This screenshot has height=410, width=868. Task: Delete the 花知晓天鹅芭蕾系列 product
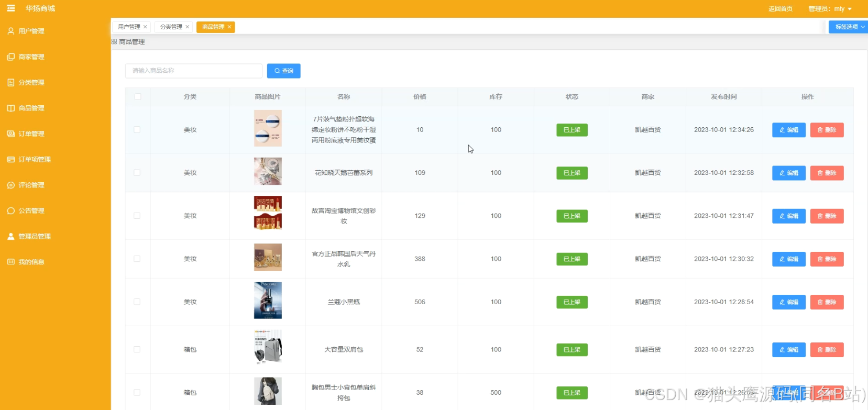click(827, 173)
